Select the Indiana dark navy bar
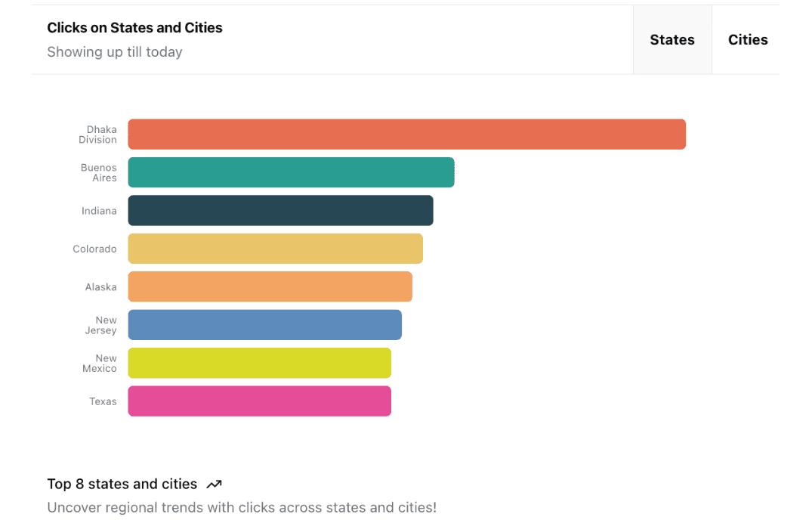Viewport: 812px width, 520px height. (x=281, y=210)
